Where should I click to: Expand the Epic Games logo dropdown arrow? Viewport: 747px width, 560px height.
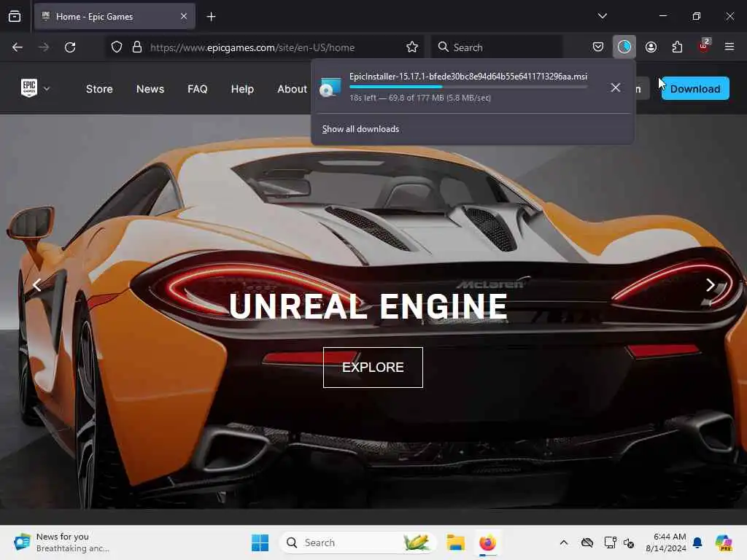(47, 88)
